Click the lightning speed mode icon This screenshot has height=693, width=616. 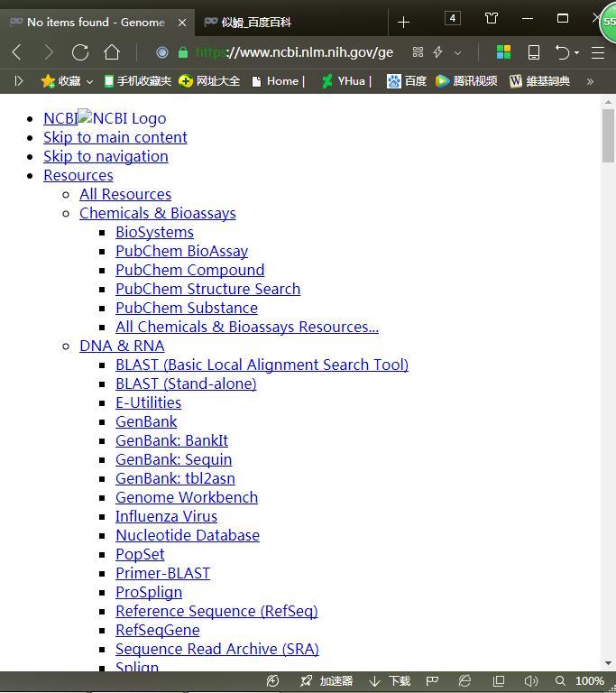click(438, 52)
